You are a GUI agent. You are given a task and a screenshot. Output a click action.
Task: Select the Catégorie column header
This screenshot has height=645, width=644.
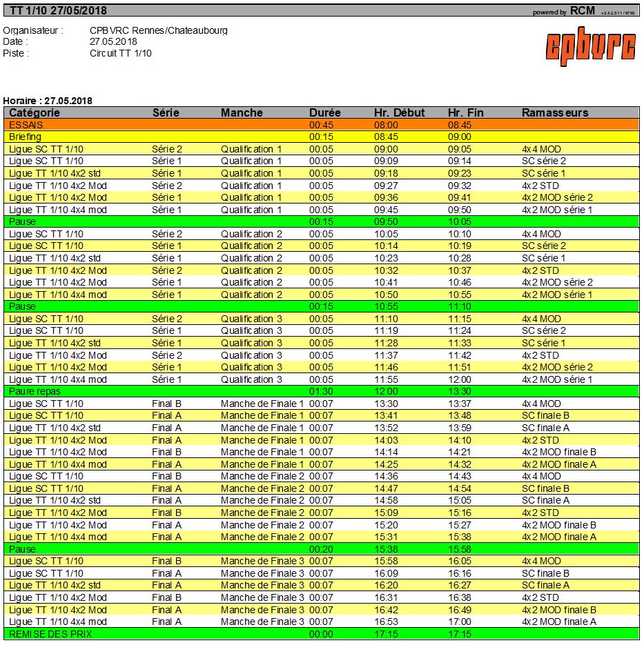pos(35,112)
